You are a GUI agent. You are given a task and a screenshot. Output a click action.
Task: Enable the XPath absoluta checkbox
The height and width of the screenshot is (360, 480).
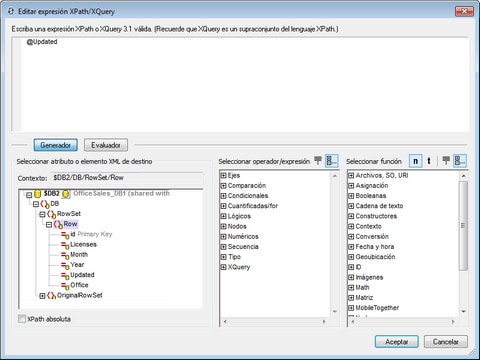pyautogui.click(x=22, y=319)
